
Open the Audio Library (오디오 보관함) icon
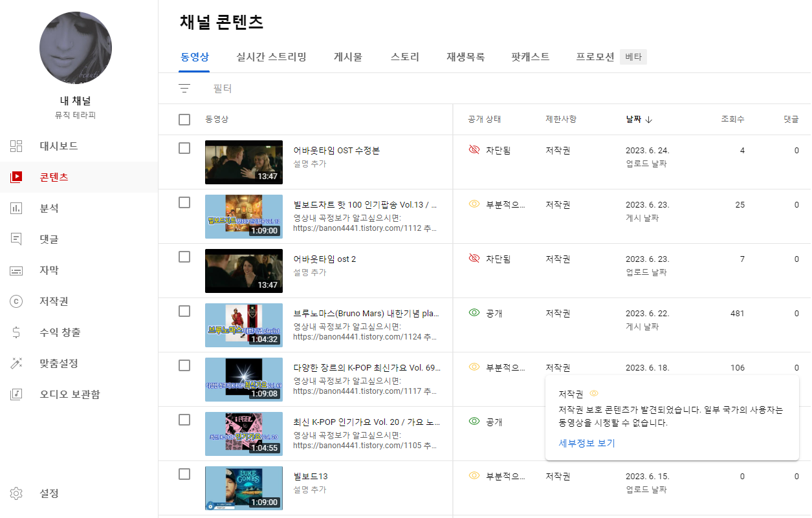coord(17,394)
